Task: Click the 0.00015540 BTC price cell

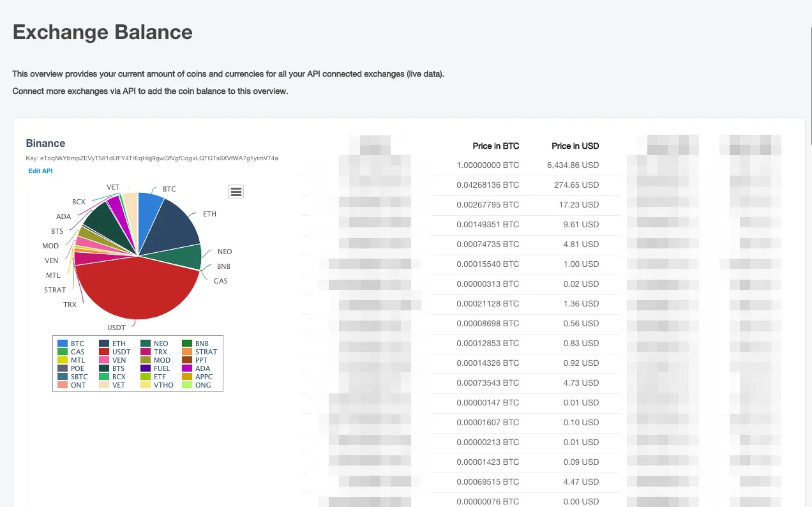Action: pos(488,264)
